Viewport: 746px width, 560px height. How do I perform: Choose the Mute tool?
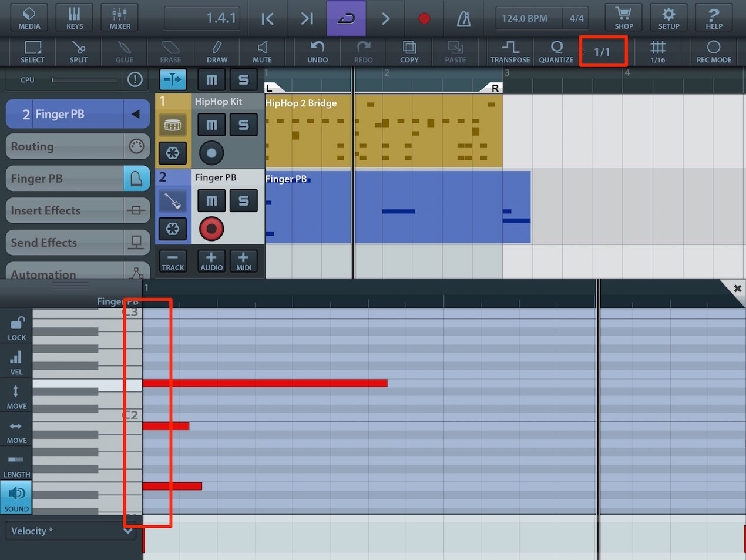262,52
